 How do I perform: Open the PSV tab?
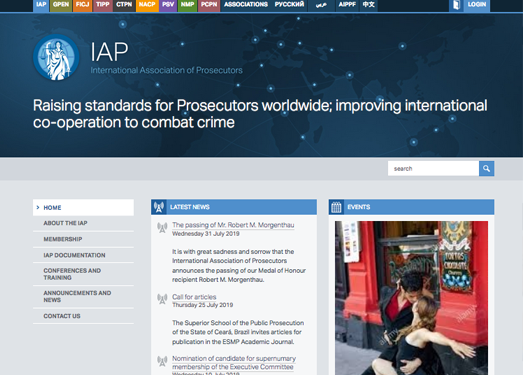tap(168, 5)
